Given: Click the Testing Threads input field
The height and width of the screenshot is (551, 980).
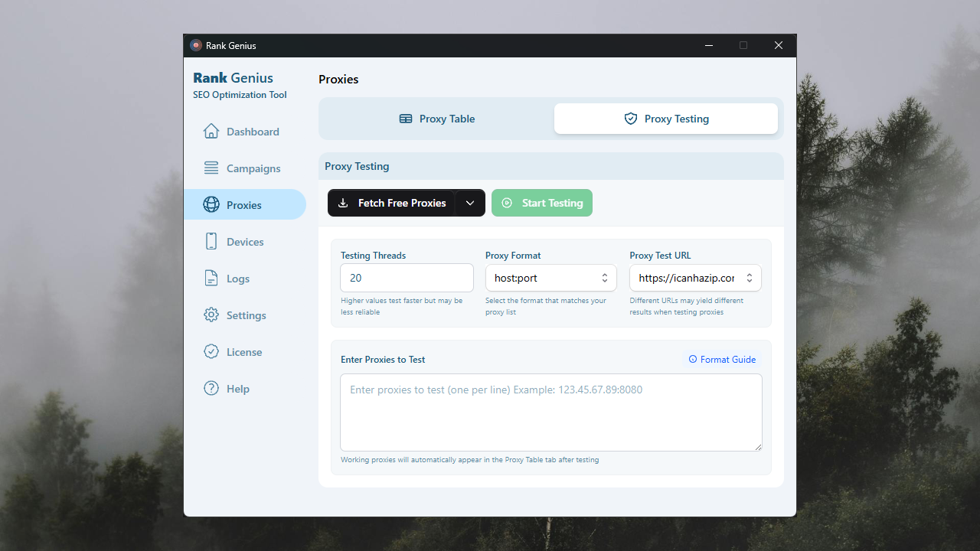Looking at the screenshot, I should point(407,278).
